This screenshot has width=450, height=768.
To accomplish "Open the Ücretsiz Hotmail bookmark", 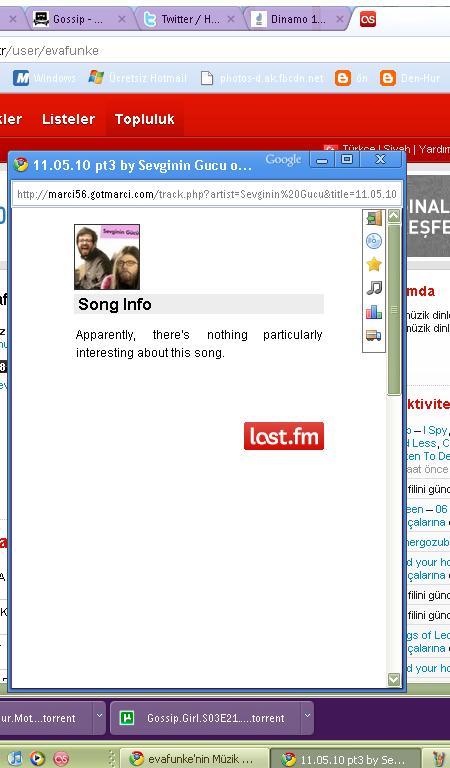I will (138, 78).
